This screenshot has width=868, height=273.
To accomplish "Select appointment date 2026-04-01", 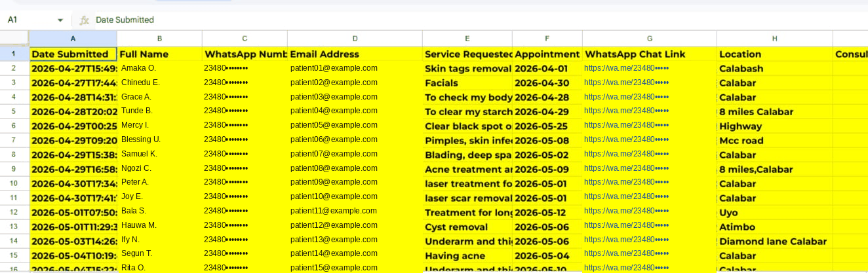I will [x=547, y=68].
